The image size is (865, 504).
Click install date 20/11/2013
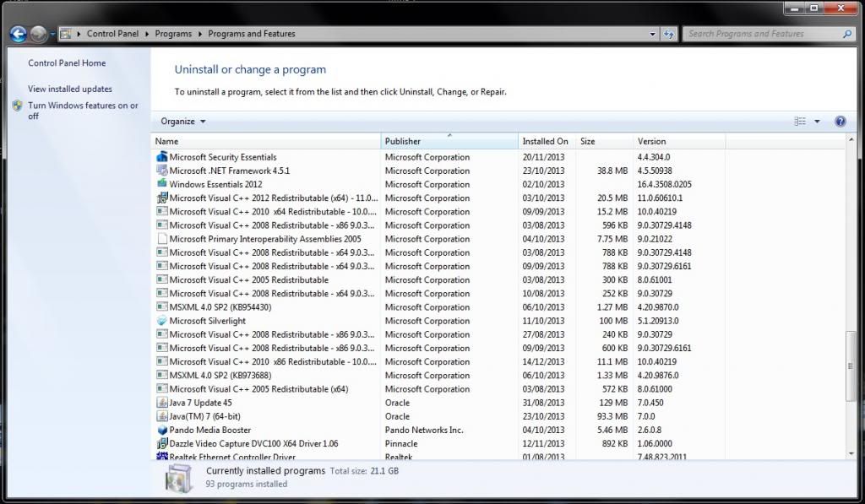coord(543,157)
